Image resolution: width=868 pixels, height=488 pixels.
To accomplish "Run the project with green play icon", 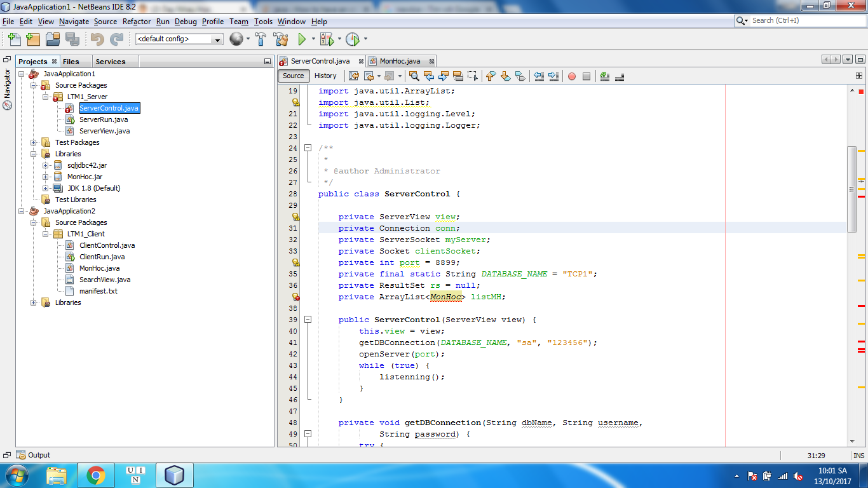I will point(302,39).
